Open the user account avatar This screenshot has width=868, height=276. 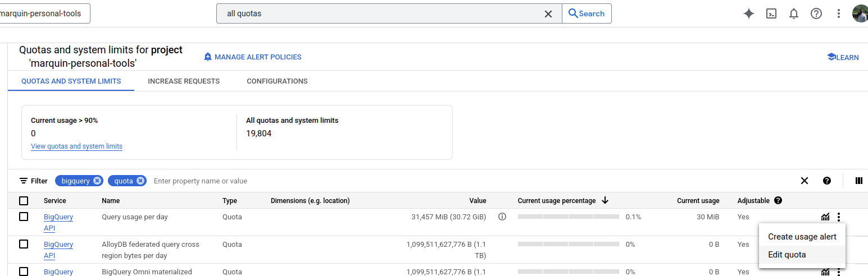860,13
